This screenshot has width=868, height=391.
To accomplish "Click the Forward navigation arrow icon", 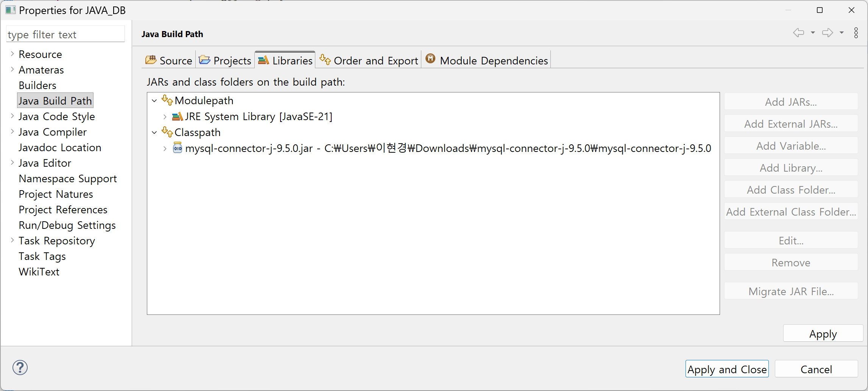I will click(x=827, y=33).
